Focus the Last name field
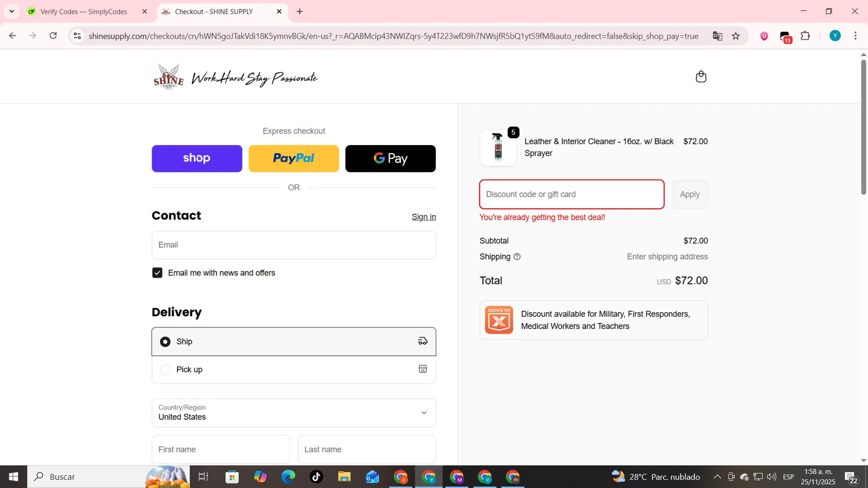The image size is (868, 488). click(x=367, y=449)
